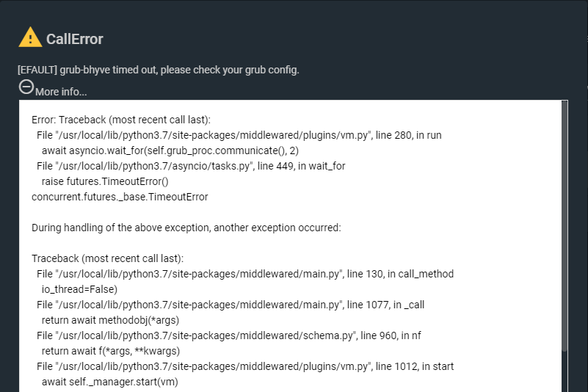Click the "More info..." link
This screenshot has height=392, width=588.
(x=61, y=92)
